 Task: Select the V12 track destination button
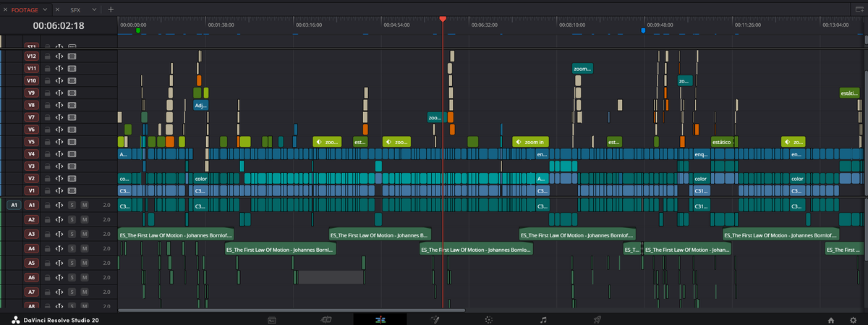click(x=31, y=56)
